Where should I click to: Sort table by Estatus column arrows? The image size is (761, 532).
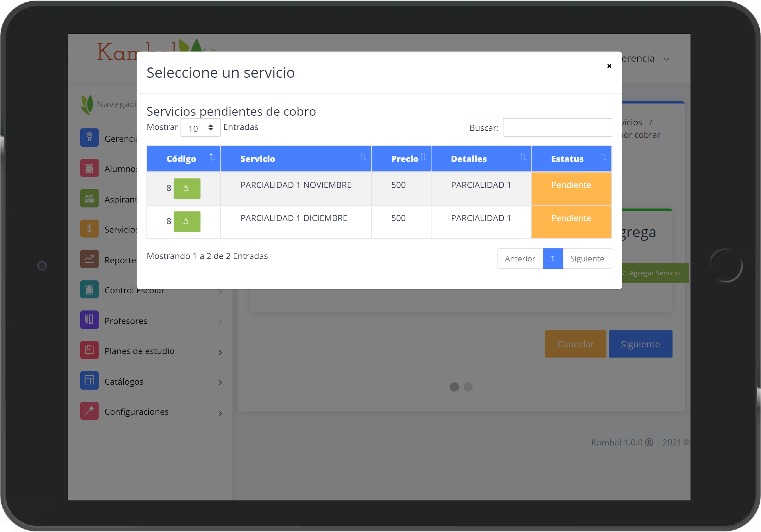coord(603,157)
